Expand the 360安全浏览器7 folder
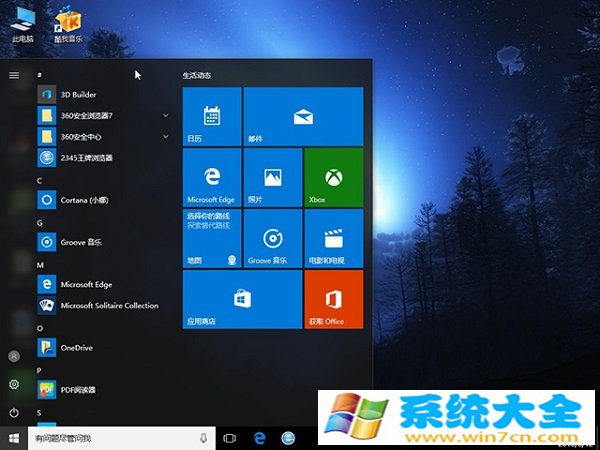Image resolution: width=600 pixels, height=450 pixels. [x=166, y=115]
